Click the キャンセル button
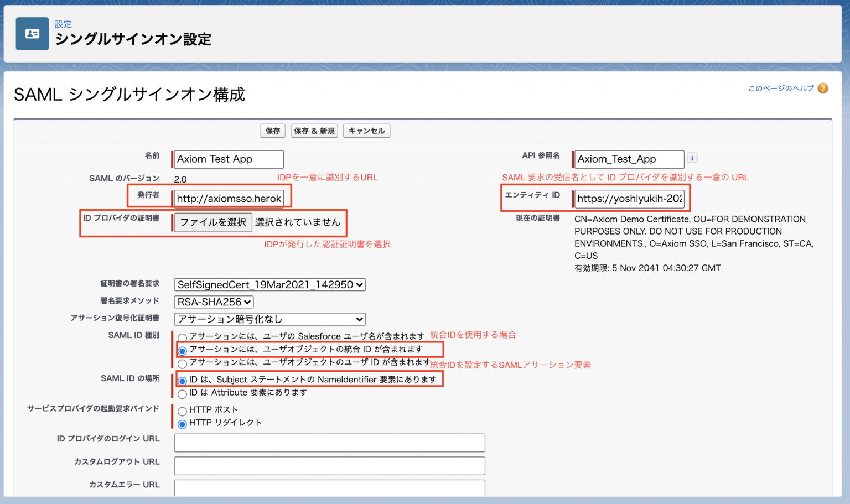Image resolution: width=850 pixels, height=504 pixels. tap(366, 131)
